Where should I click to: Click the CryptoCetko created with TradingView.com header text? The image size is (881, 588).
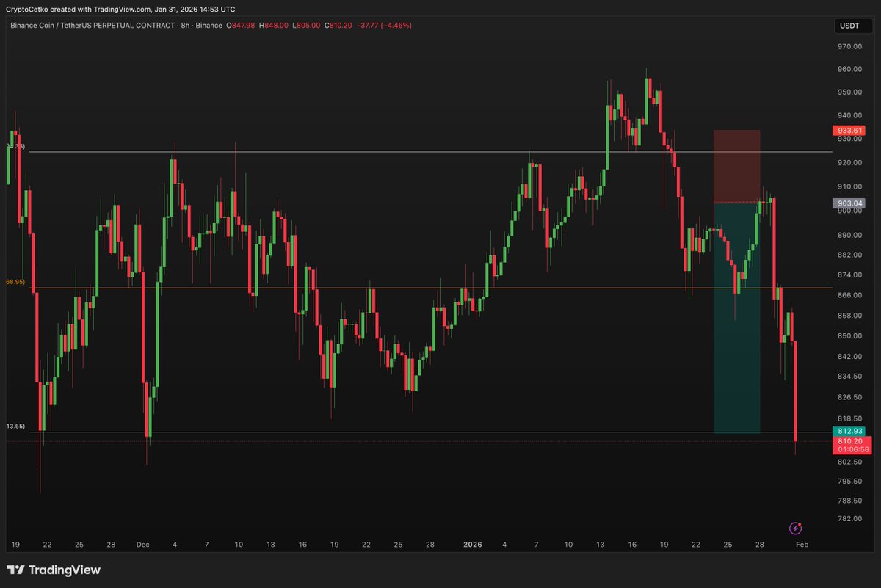120,10
